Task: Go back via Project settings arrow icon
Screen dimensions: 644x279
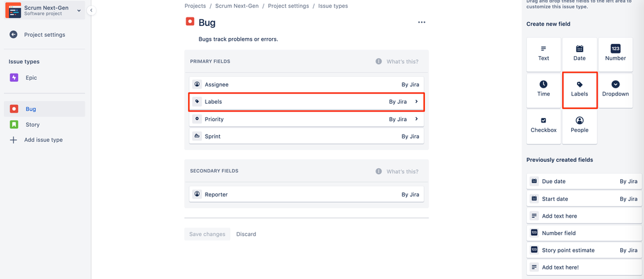Action: point(14,34)
